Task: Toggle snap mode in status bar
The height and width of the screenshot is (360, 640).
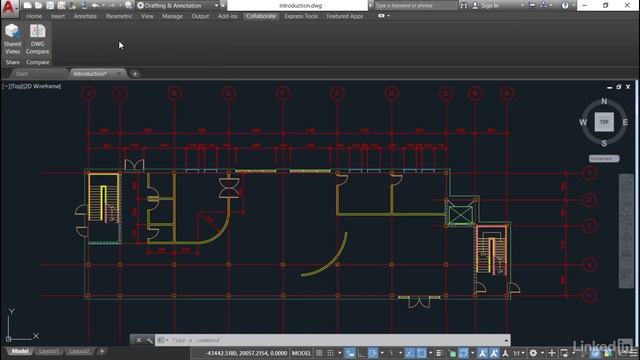Action: tap(330, 353)
